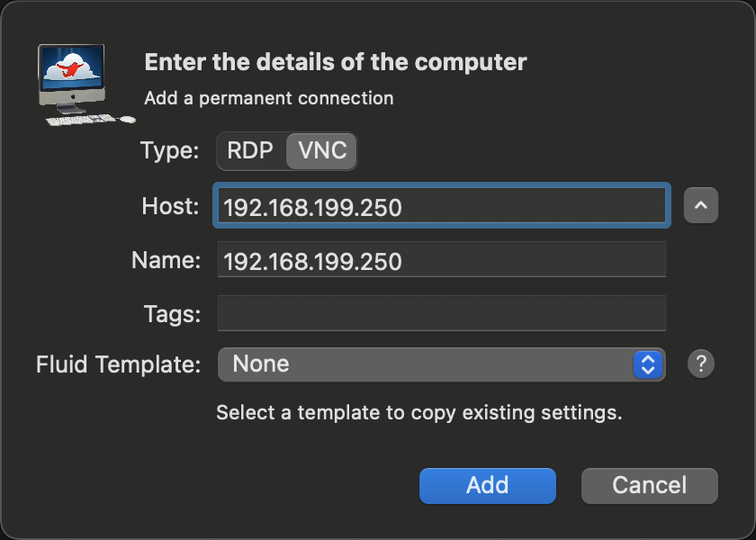Viewport: 756px width, 540px height.
Task: Cancel the new connection dialog
Action: point(649,486)
